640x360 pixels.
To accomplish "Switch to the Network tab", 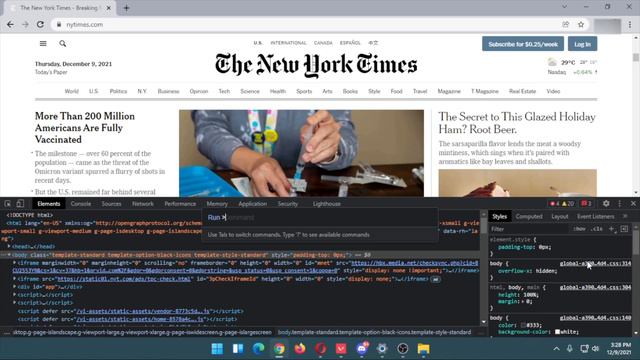I will point(143,204).
